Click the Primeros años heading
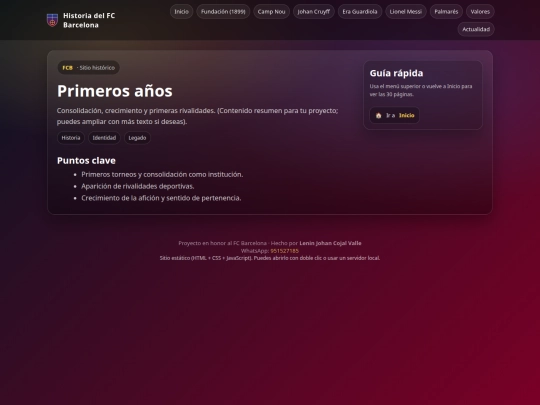The height and width of the screenshot is (405, 540). [x=115, y=91]
